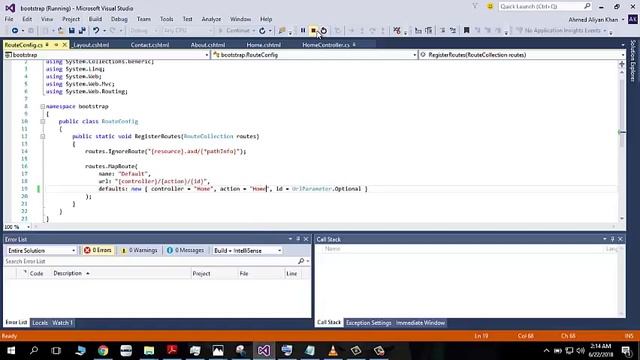Uncomment the selected lines icon
640x360 pixels.
click(x=453, y=31)
